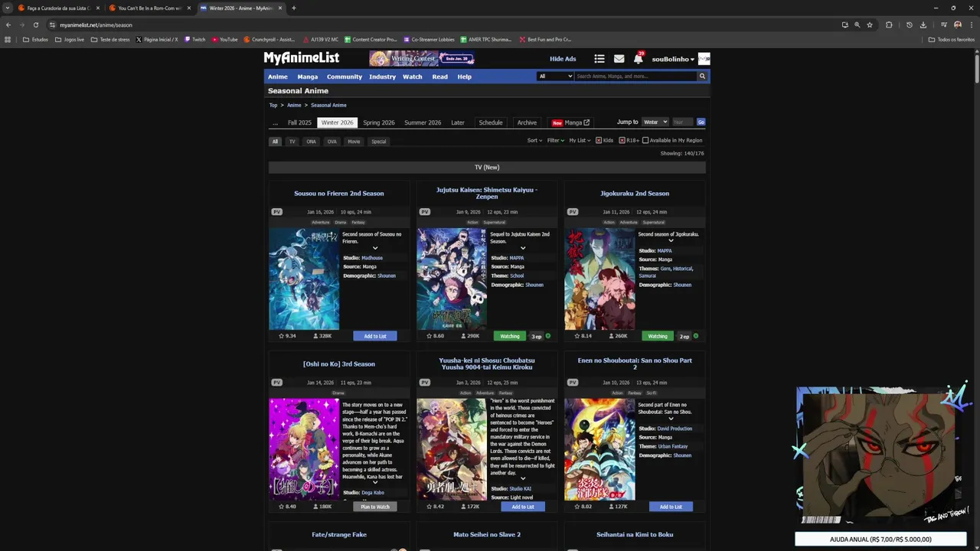Open a new browser tab with plus icon

294,8
